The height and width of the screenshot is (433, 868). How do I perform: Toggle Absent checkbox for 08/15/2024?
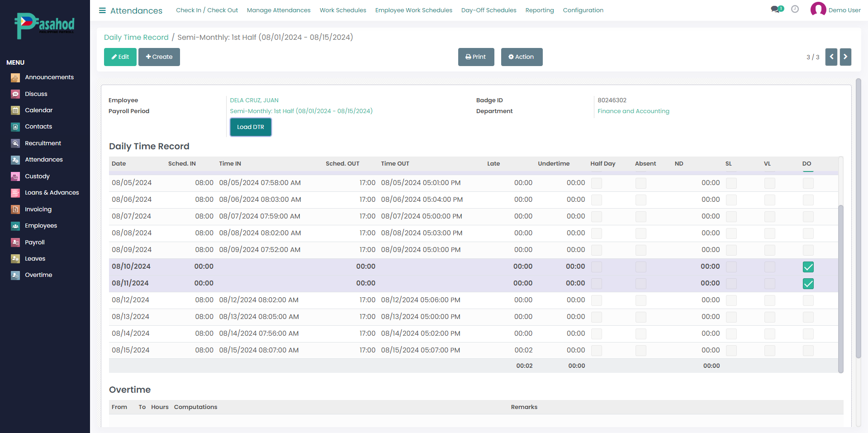tap(641, 351)
